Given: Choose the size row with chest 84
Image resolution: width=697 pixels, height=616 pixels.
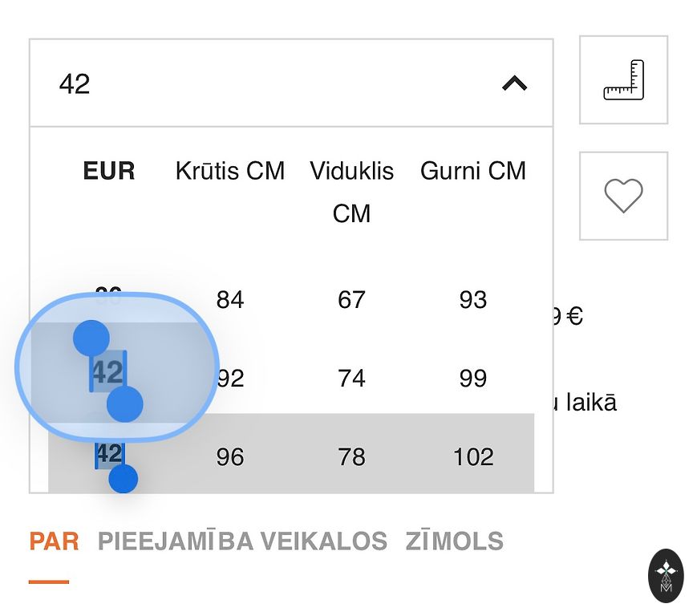Looking at the screenshot, I should click(230, 300).
